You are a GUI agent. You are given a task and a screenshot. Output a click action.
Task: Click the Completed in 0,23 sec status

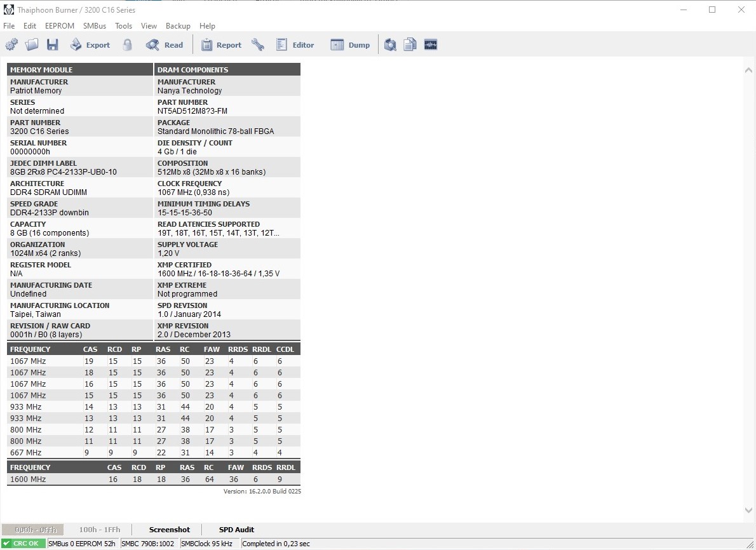tap(276, 543)
